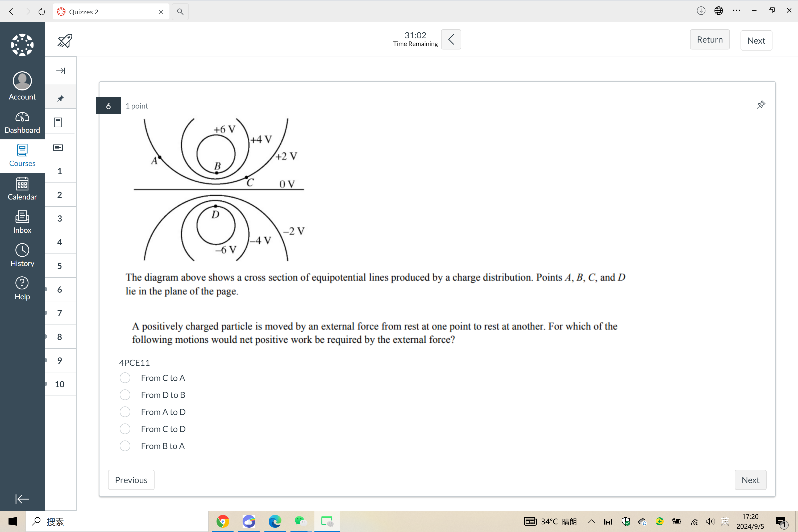Image resolution: width=798 pixels, height=532 pixels.
Task: Open the browser search button
Action: click(x=180, y=11)
